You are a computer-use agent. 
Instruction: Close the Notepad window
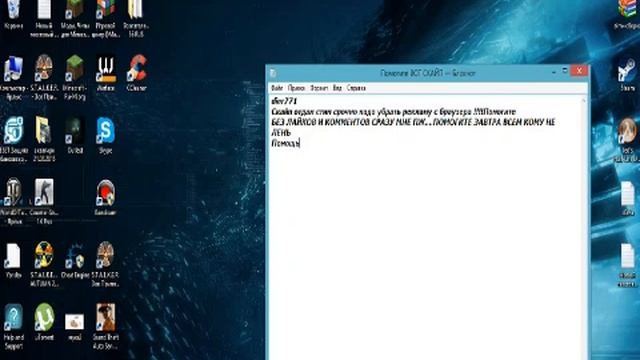[579, 71]
